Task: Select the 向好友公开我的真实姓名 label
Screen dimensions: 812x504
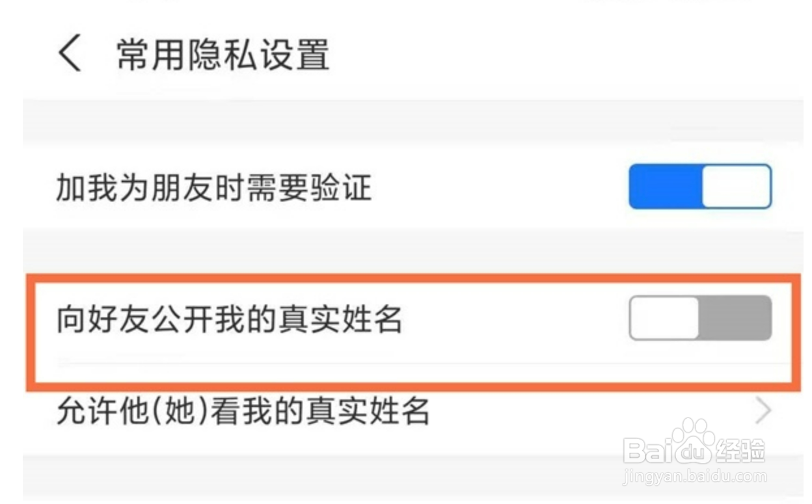Action: point(229,319)
